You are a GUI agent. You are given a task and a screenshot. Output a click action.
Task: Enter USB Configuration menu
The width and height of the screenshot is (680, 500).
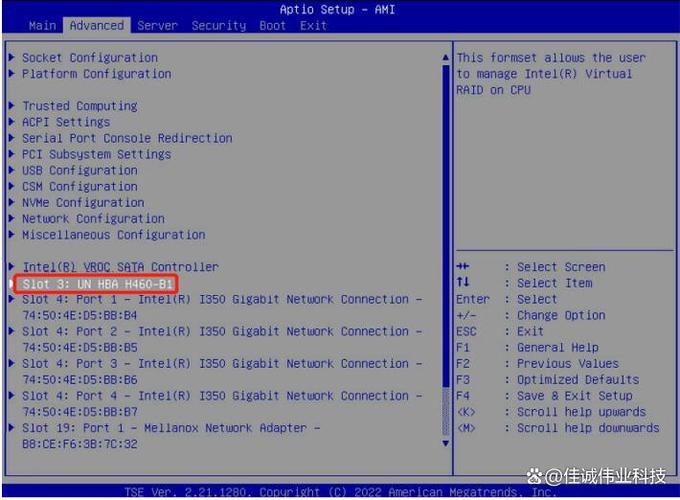79,170
